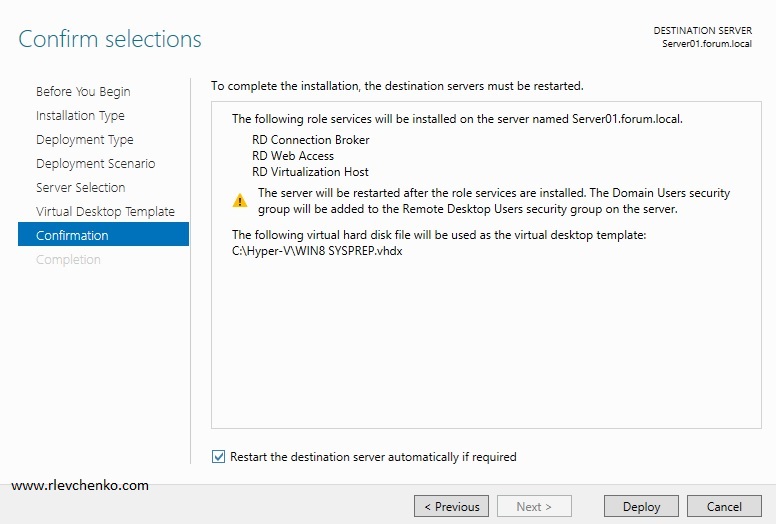This screenshot has width=779, height=524.
Task: Click the Cancel button
Action: point(724,506)
